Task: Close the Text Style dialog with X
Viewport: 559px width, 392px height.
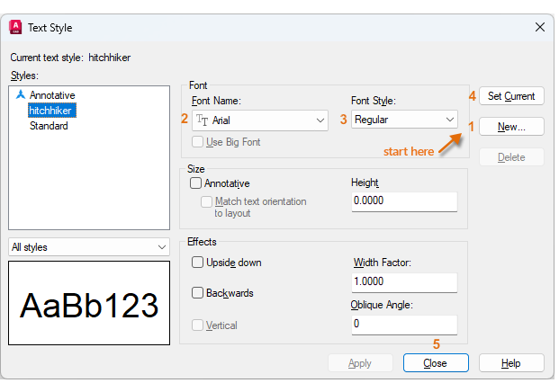Action: [539, 28]
